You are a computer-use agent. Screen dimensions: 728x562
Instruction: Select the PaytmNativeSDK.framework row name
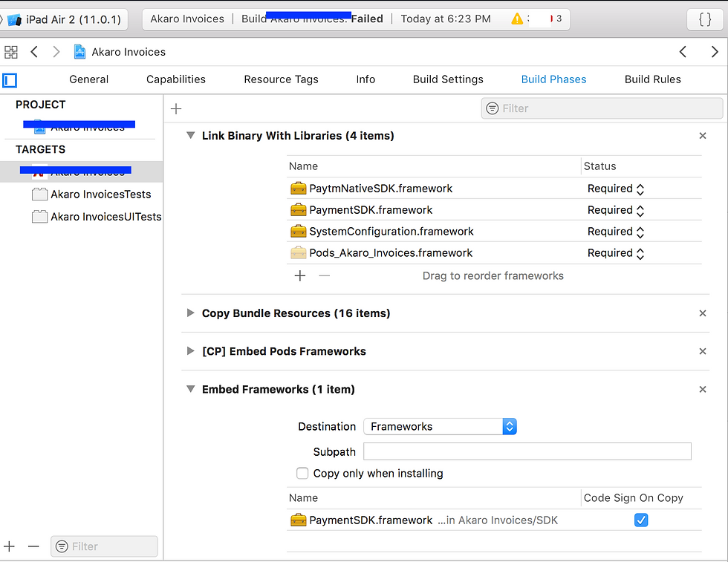point(380,189)
